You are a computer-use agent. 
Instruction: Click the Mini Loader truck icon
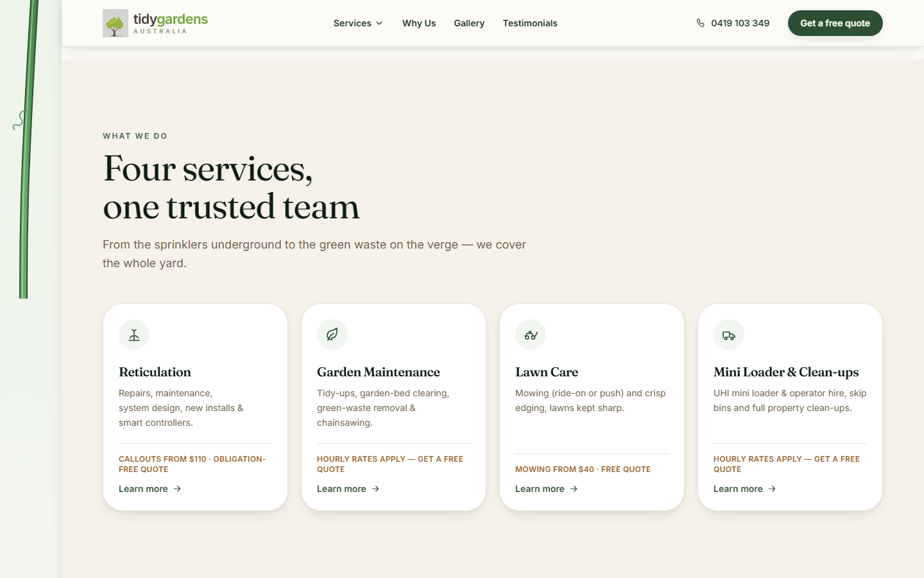click(x=729, y=335)
